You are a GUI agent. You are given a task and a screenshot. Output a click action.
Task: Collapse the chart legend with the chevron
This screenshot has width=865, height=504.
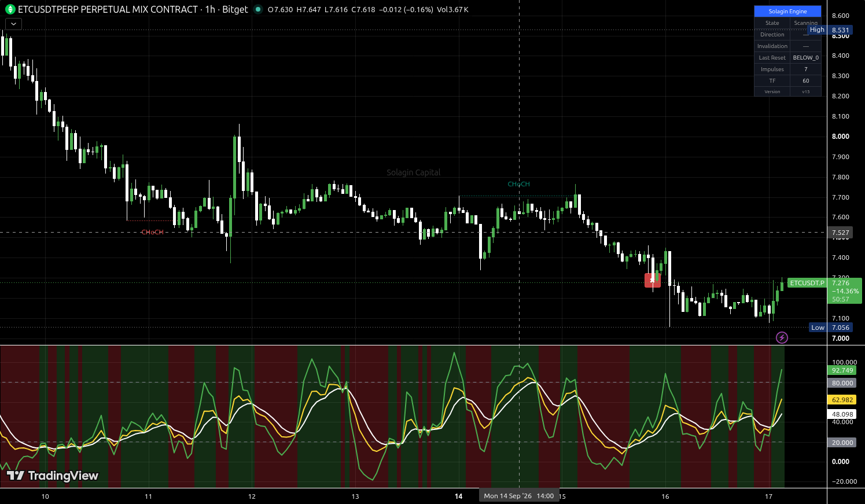click(13, 24)
